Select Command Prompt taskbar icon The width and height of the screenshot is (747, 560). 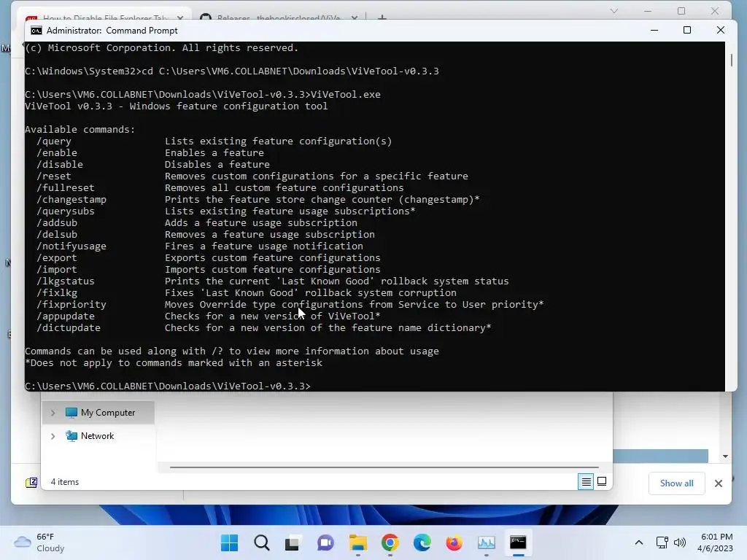coord(518,542)
